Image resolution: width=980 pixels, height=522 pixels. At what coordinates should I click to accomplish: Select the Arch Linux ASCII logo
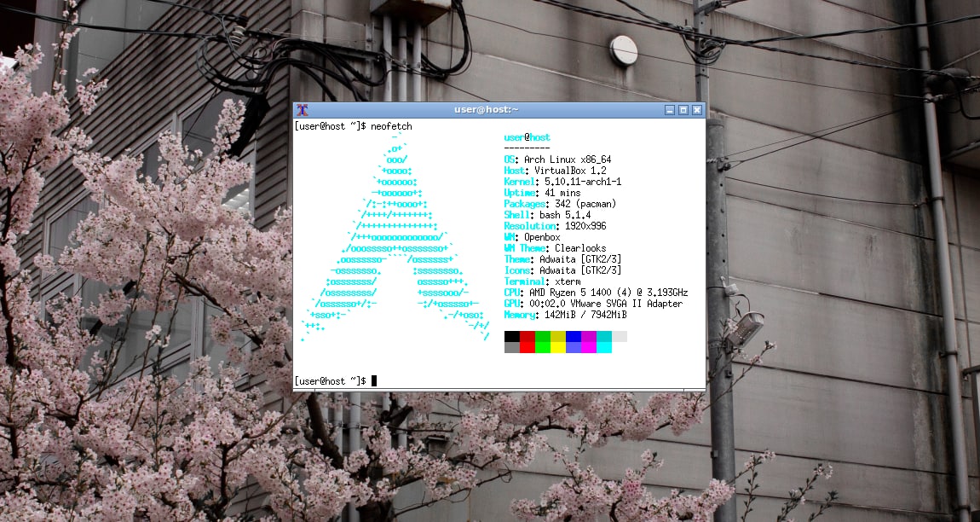395,237
